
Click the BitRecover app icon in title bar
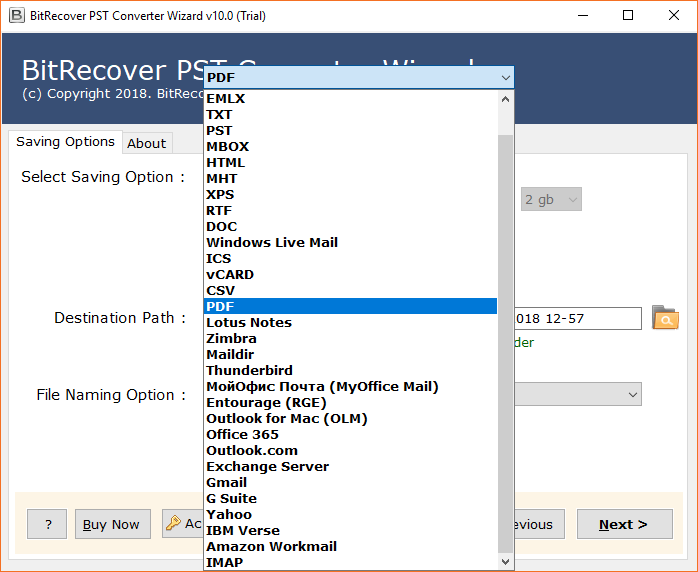point(17,16)
